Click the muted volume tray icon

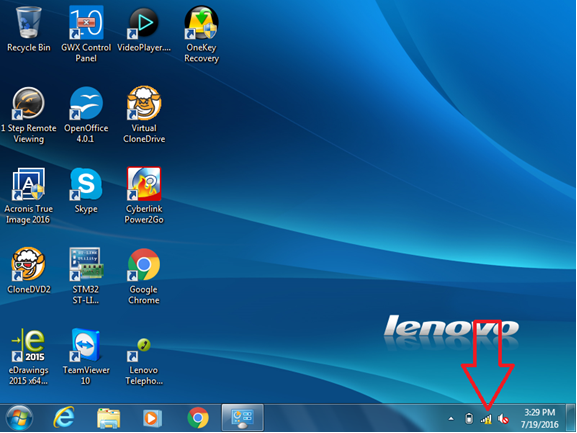point(503,419)
